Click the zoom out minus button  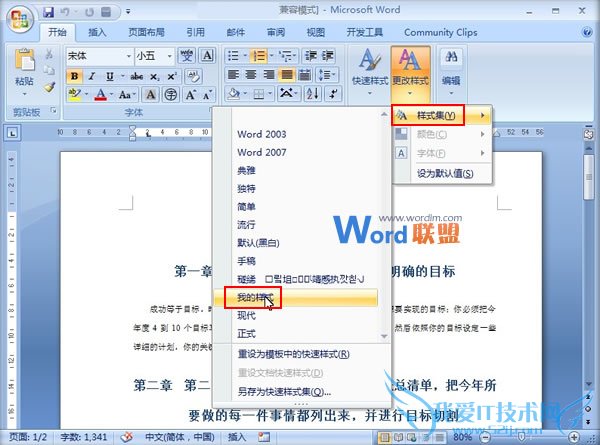point(485,437)
